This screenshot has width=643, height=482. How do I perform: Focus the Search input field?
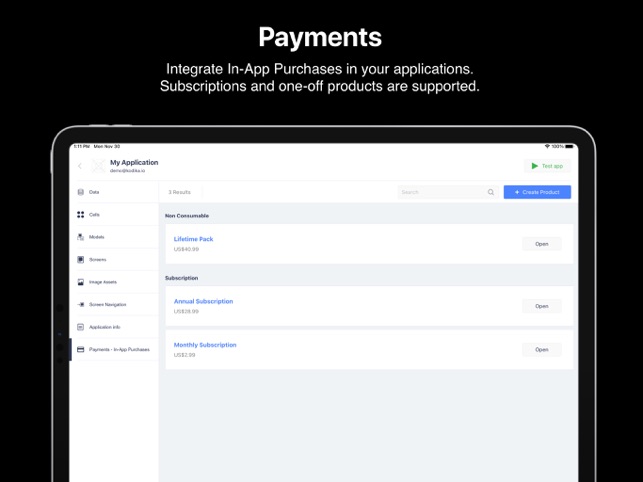[x=448, y=192]
